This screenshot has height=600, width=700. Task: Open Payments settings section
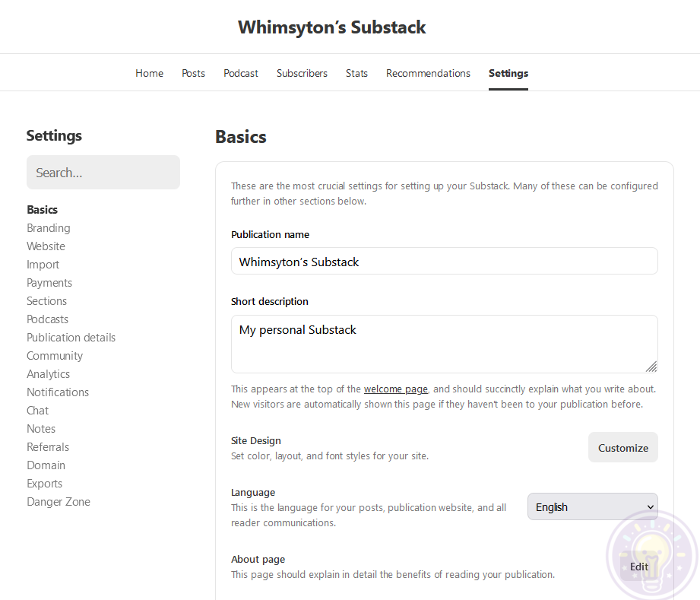[x=49, y=283]
